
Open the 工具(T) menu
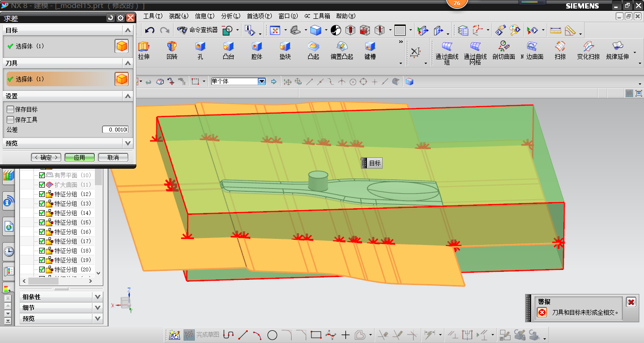(x=153, y=16)
